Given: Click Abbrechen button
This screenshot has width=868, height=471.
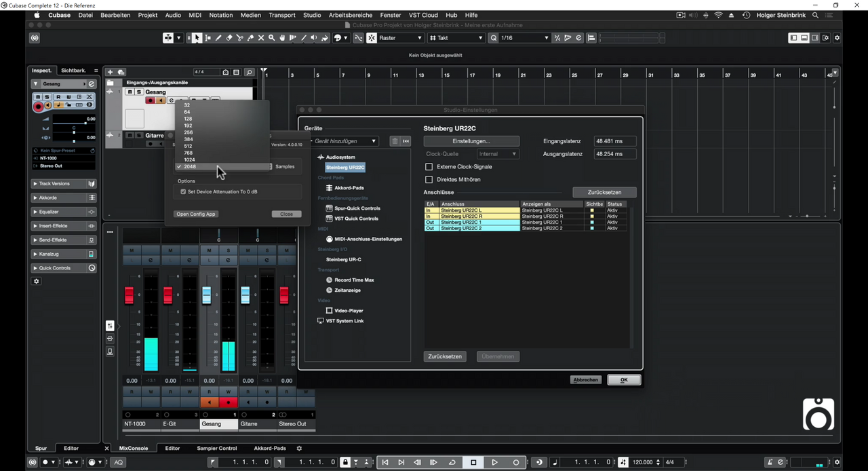Looking at the screenshot, I should [586, 380].
